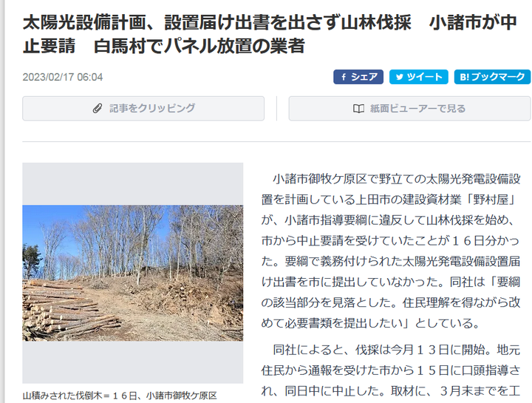The width and height of the screenshot is (532, 403).
Task: Click the article headline text
Action: click(x=270, y=34)
